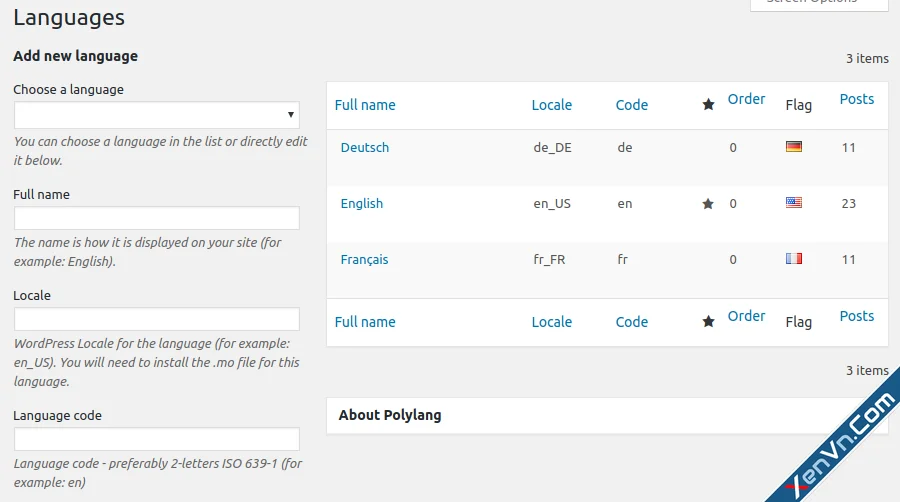The height and width of the screenshot is (502, 900).
Task: Click the 'fr' code cell
Action: tap(623, 259)
